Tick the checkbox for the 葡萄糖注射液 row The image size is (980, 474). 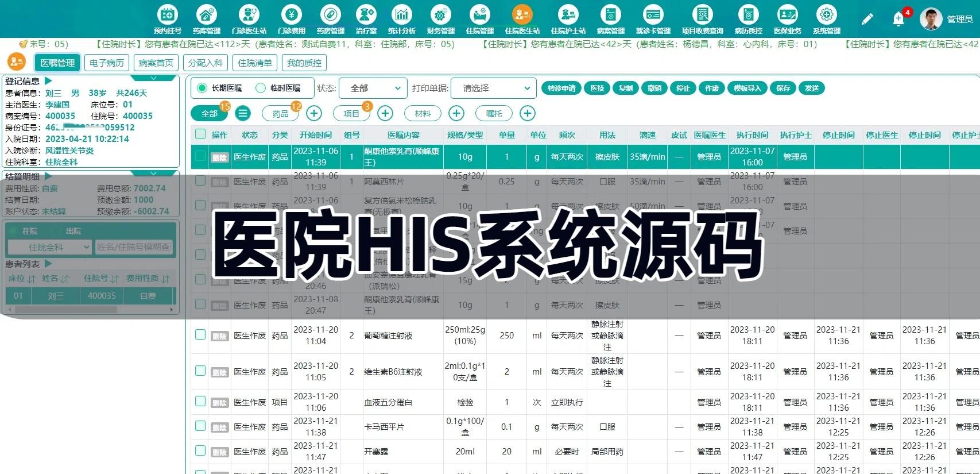click(200, 334)
